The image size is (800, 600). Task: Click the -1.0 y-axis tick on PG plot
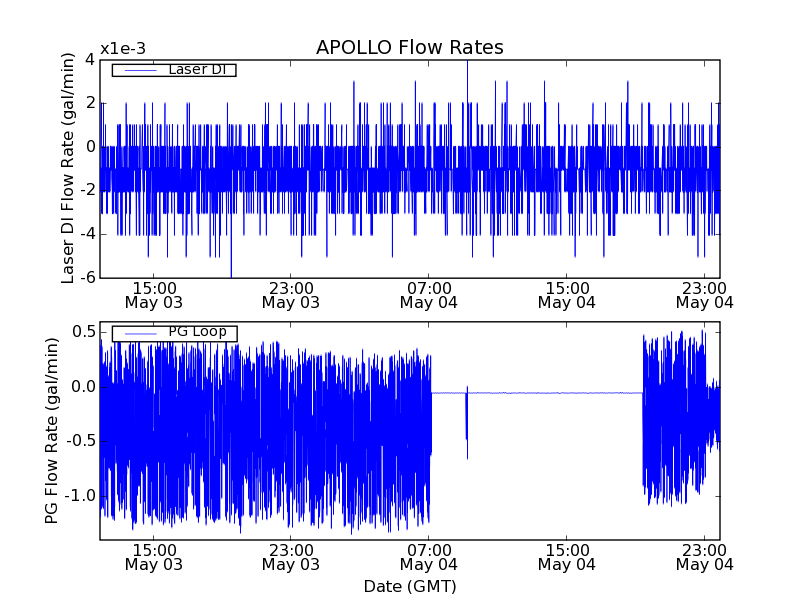[80, 496]
